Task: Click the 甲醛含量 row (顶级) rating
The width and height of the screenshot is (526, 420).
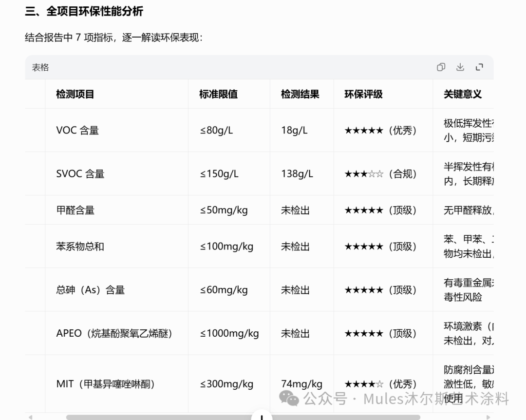Action: click(x=380, y=210)
